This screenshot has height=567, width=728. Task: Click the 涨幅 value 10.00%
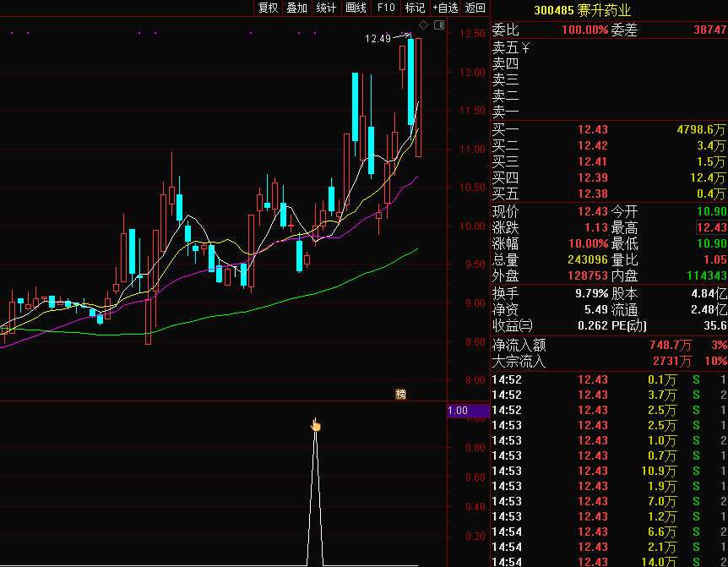pos(588,244)
